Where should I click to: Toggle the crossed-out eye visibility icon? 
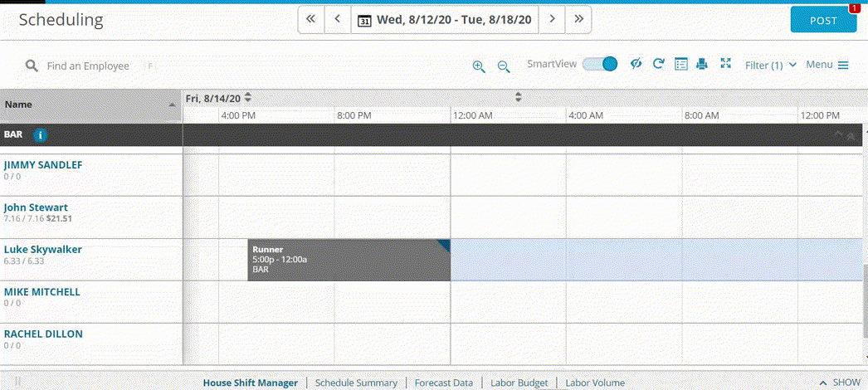point(636,64)
